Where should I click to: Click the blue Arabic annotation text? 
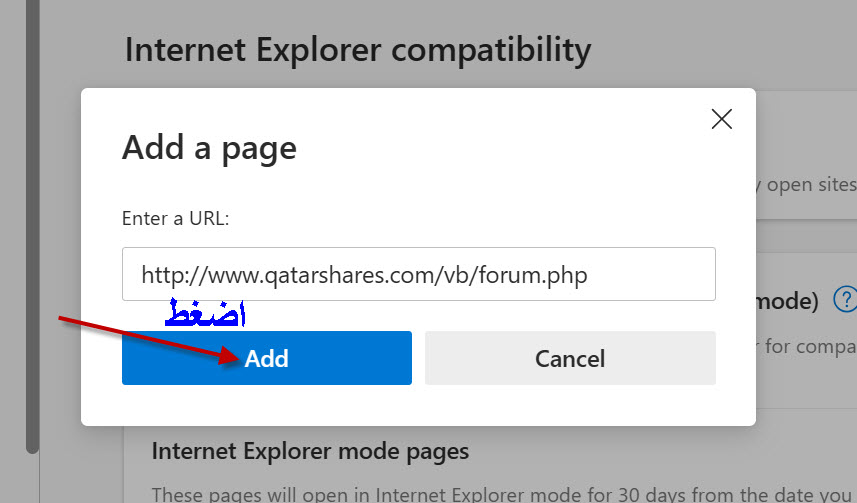(206, 313)
